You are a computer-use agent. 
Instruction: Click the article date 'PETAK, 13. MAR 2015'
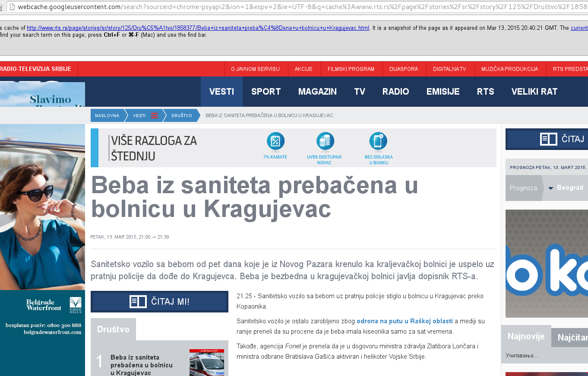(130, 237)
